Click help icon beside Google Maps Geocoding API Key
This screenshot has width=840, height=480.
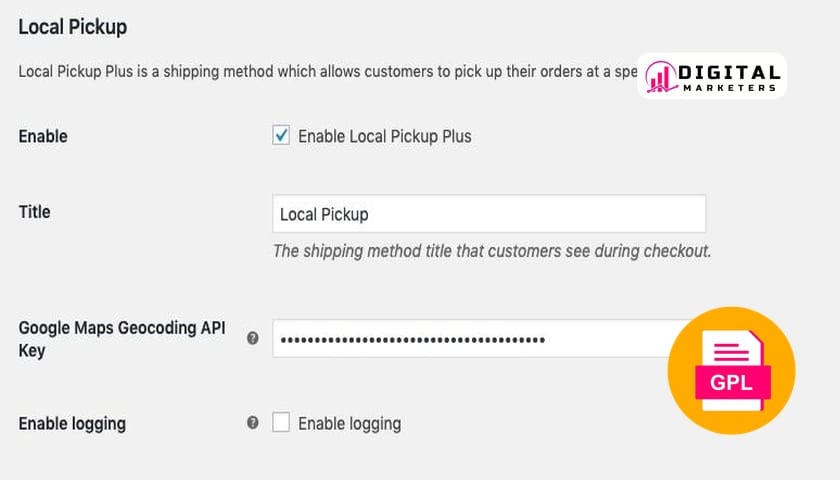(x=253, y=339)
